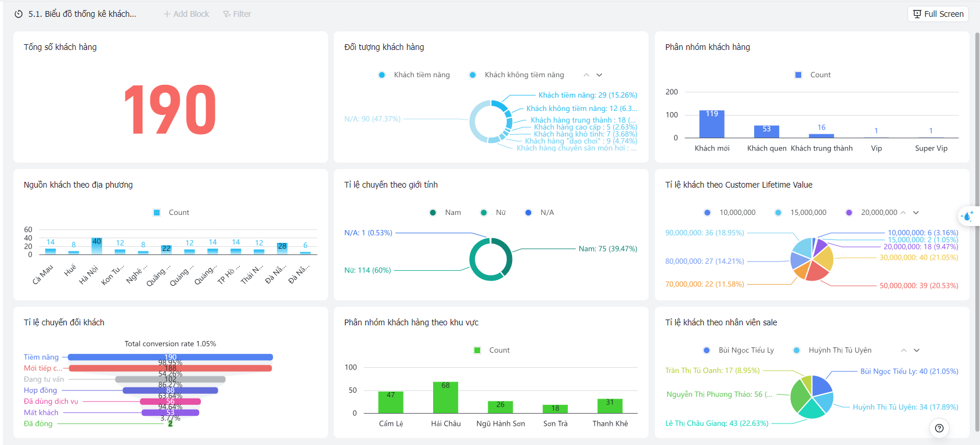Click label N/A: 90 (47.37%)
The width and height of the screenshot is (980, 445).
372,119
